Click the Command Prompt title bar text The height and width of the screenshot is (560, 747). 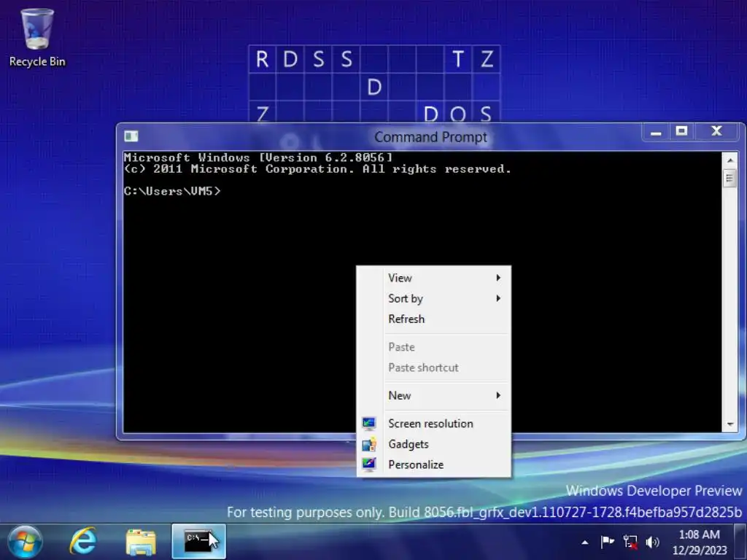(430, 137)
